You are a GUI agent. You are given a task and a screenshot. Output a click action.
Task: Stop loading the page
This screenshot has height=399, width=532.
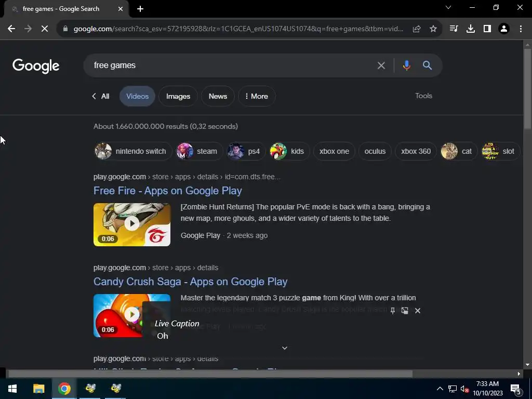pos(45,29)
